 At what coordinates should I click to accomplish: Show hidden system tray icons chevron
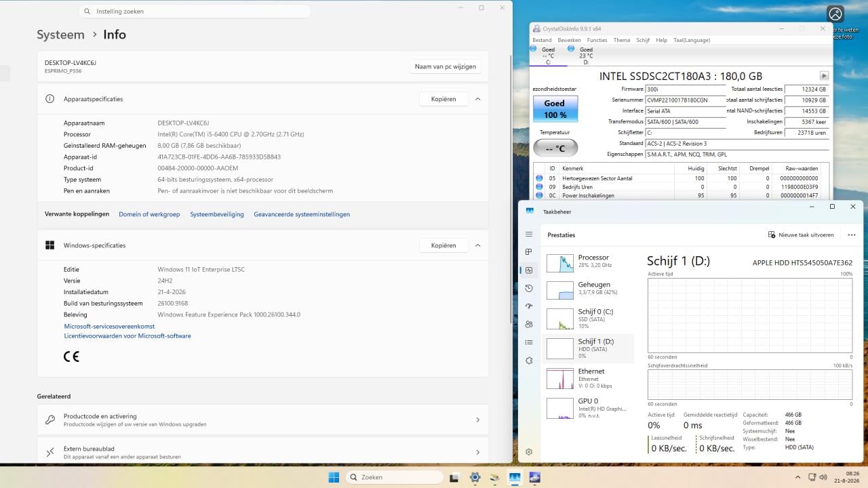(797, 477)
